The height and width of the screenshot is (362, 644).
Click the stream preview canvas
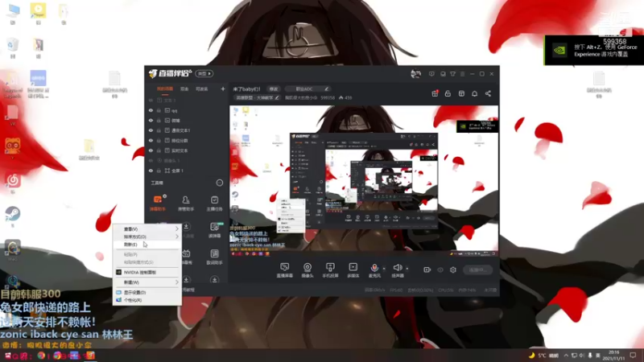[x=364, y=180]
